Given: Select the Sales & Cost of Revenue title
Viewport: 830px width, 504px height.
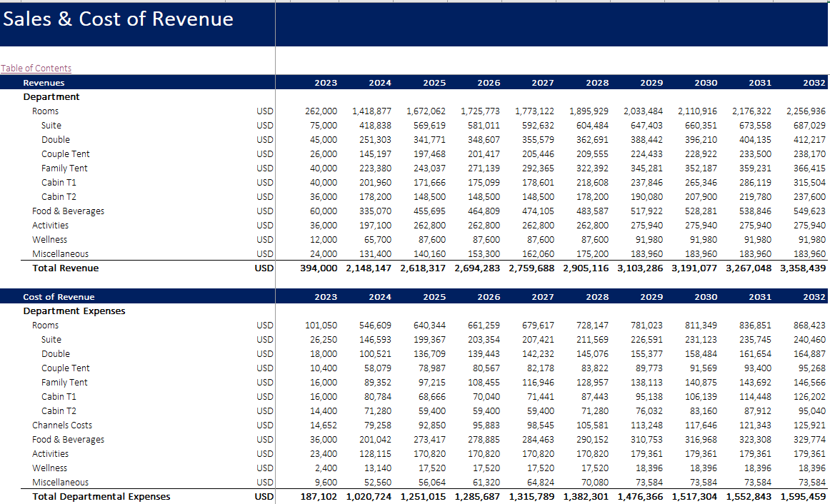Looking at the screenshot, I should tap(118, 19).
